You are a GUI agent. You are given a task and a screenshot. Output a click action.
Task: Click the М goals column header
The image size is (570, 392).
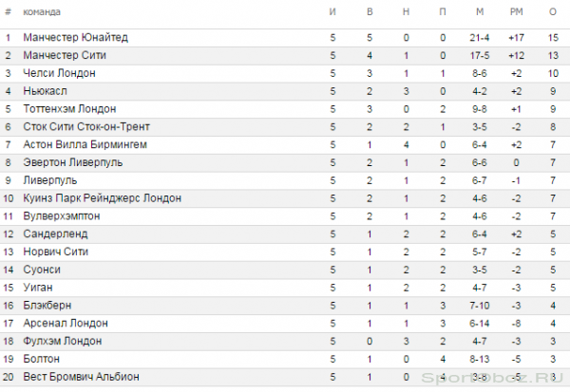[x=480, y=12]
